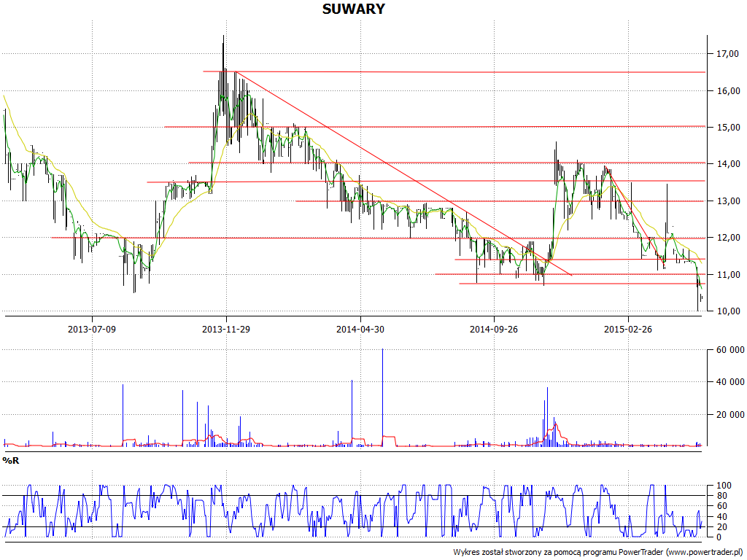Select the 2015-02-26 date label

pyautogui.click(x=628, y=329)
